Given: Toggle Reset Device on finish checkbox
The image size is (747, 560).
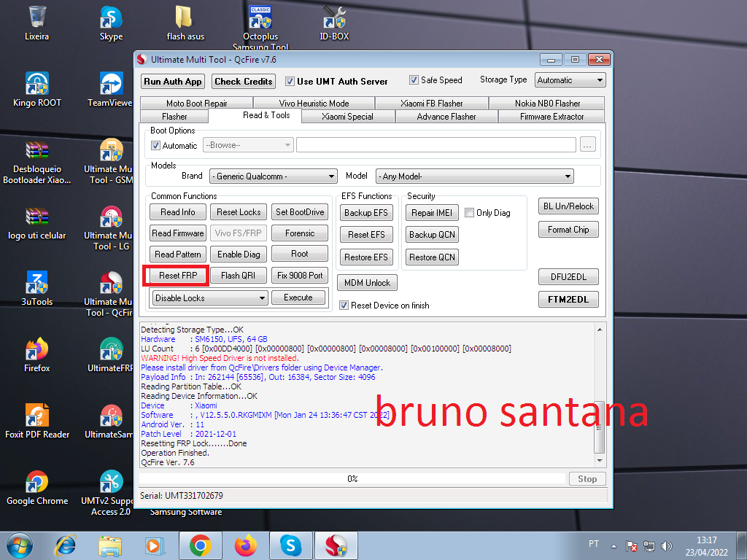Looking at the screenshot, I should (344, 306).
